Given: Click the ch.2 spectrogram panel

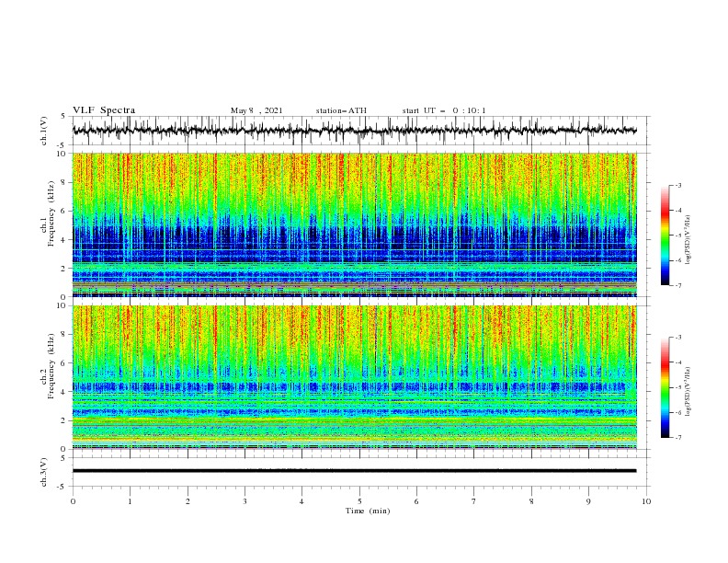Looking at the screenshot, I should click(x=354, y=377).
